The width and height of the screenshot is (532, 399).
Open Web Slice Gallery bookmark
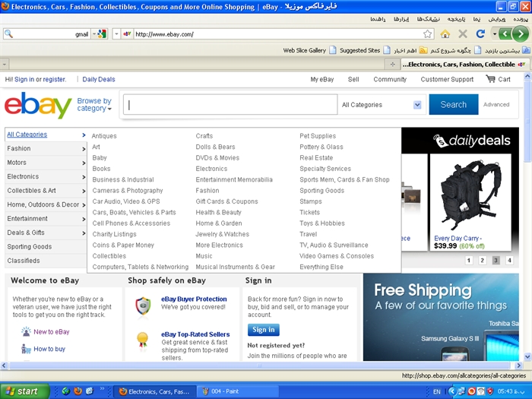pyautogui.click(x=309, y=50)
